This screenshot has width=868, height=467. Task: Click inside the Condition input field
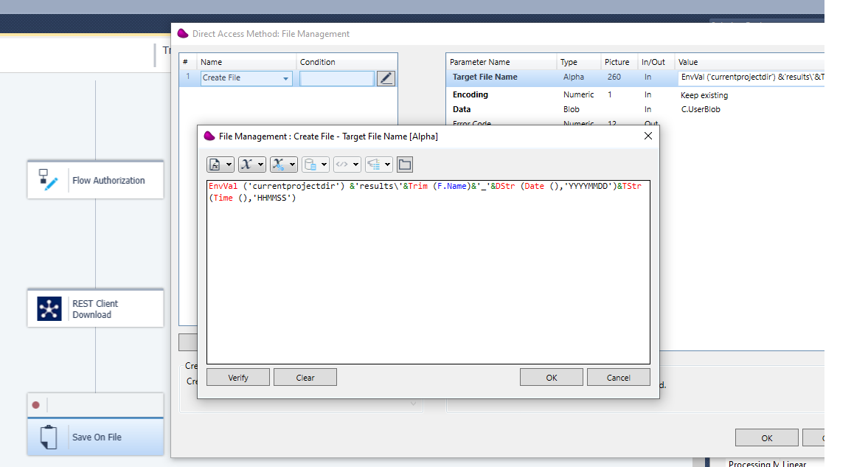tap(336, 77)
